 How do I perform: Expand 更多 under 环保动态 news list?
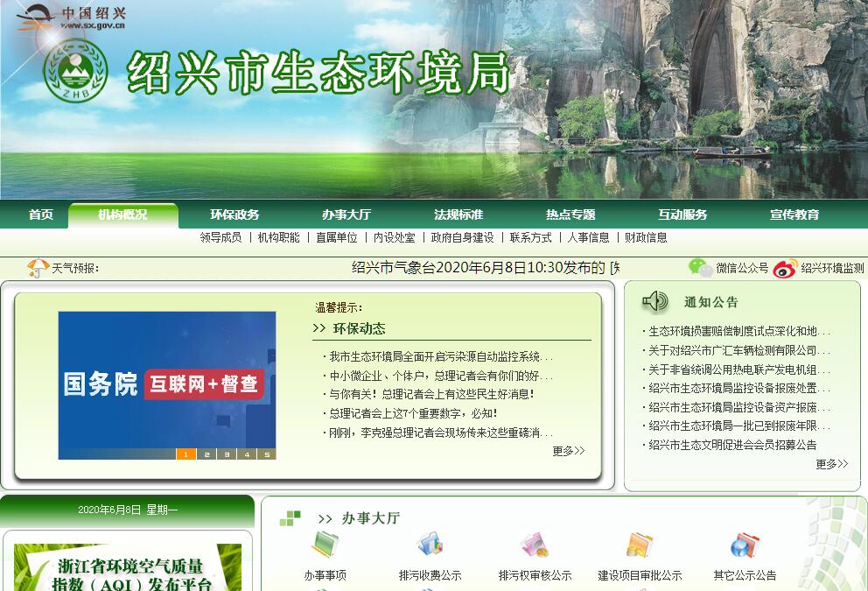point(568,451)
